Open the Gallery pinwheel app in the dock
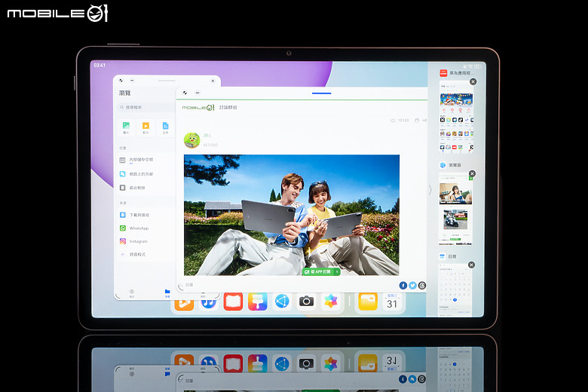 [331, 302]
